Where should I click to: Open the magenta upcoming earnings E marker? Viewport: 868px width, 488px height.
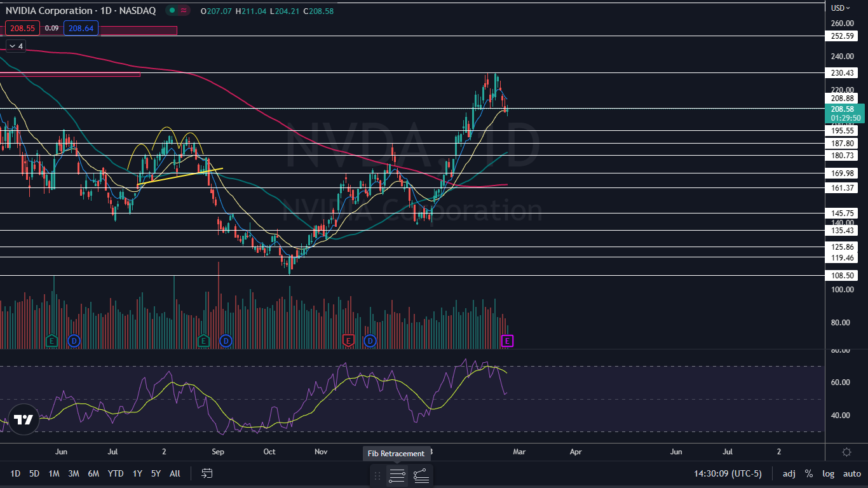pos(507,341)
